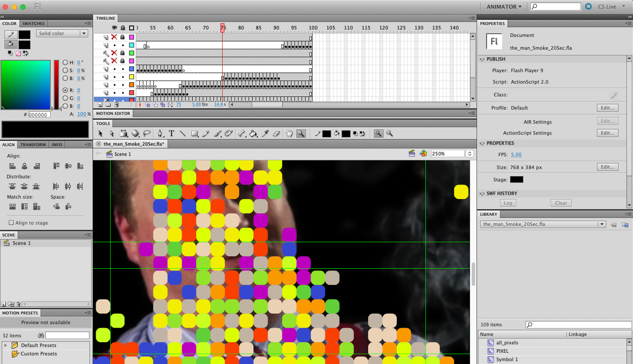This screenshot has width=633, height=364.
Task: Click the Stage black color swatch
Action: pyautogui.click(x=516, y=180)
